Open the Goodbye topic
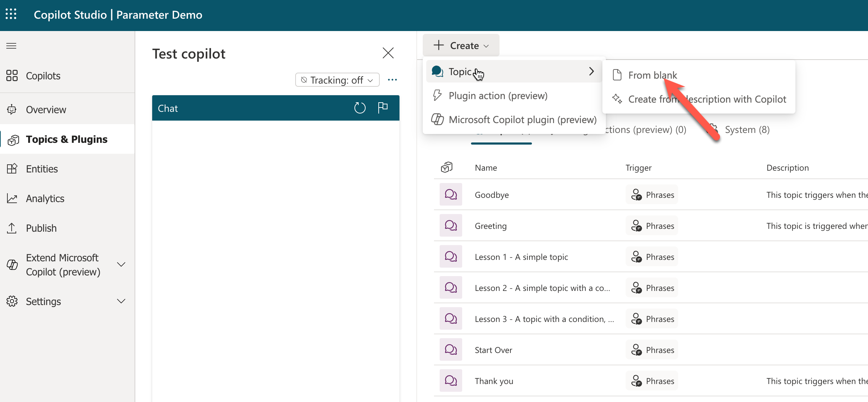Screen dimensions: 868x402 coord(492,195)
